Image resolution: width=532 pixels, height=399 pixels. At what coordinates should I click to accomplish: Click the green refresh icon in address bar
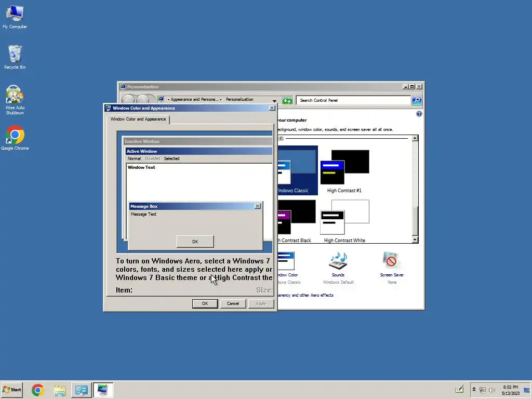click(x=287, y=100)
